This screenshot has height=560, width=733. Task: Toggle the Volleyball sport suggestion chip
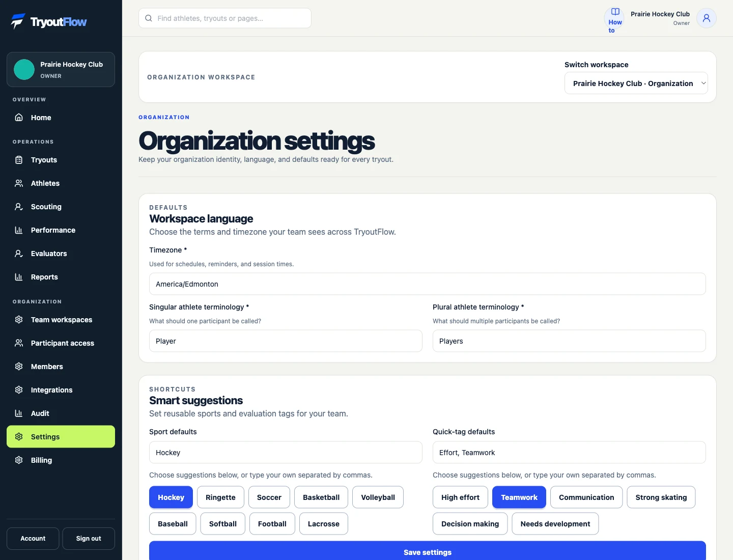[378, 497]
